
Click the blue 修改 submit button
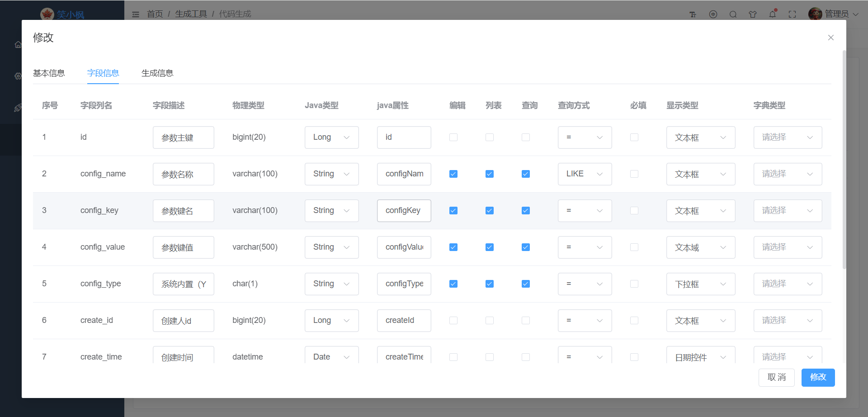pos(818,377)
